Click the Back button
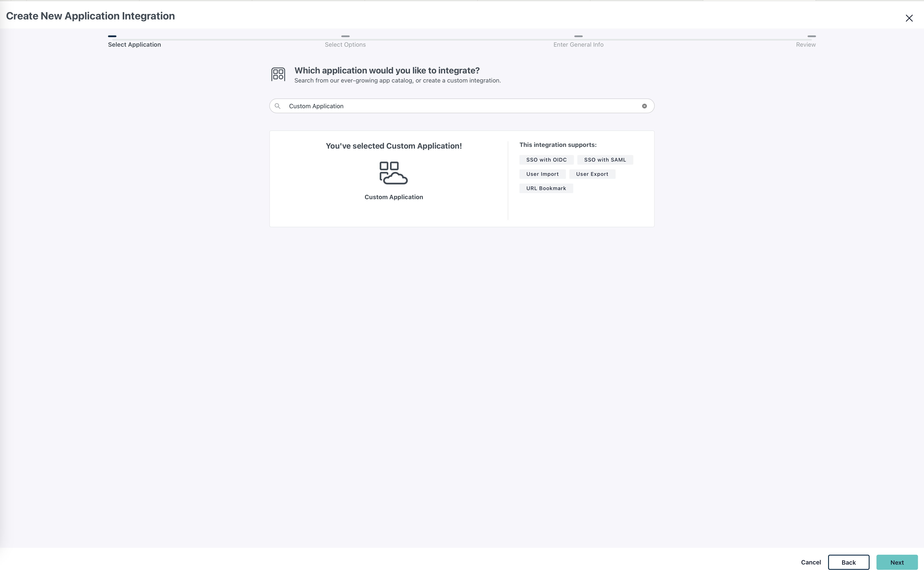 (848, 562)
